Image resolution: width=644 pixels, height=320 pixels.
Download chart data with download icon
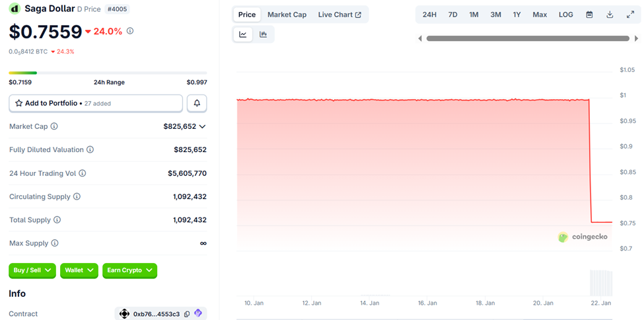(x=610, y=15)
